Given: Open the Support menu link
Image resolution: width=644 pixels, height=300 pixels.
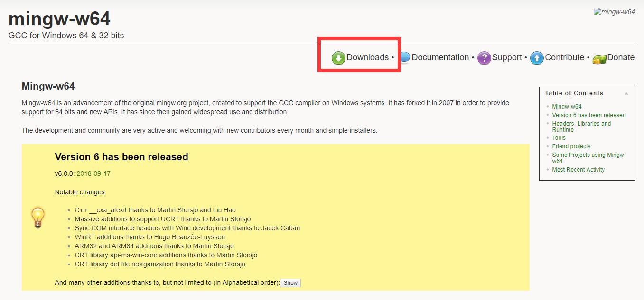Looking at the screenshot, I should 507,57.
